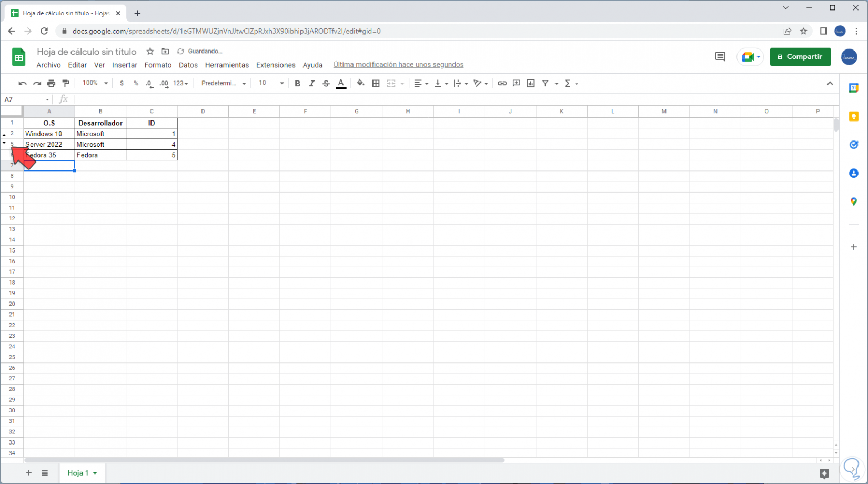Open Functions sigma menu
868x484 pixels.
point(571,83)
